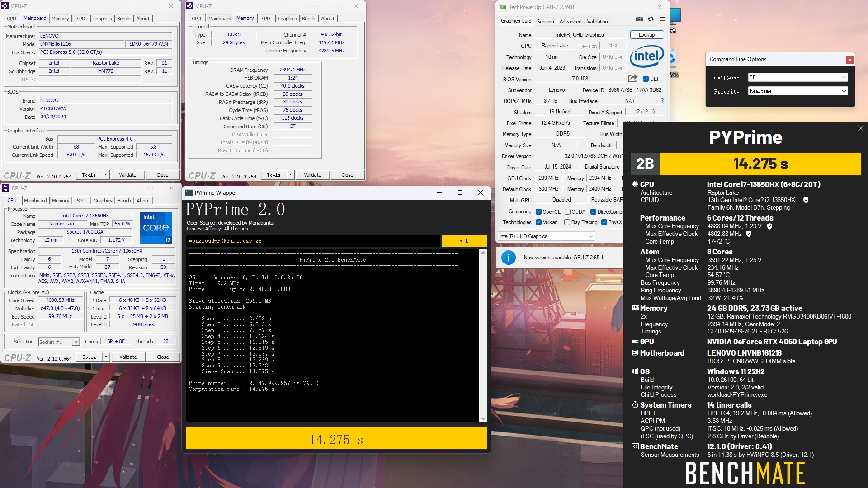Click the Core Speed value 4688.53 MHz
This screenshot has height=488, width=868.
point(60,300)
